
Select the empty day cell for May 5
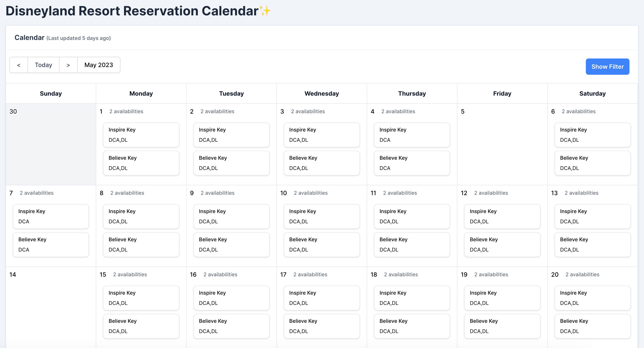pyautogui.click(x=502, y=145)
